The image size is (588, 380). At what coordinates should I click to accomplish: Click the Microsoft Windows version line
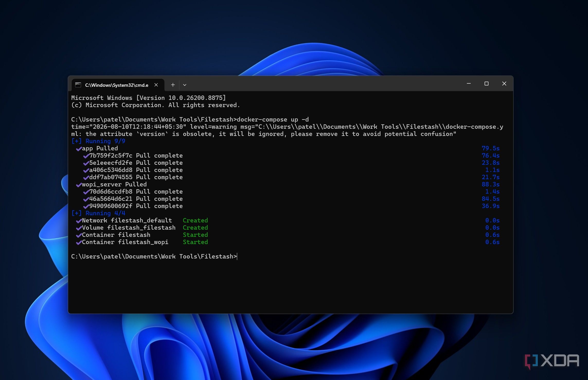point(148,98)
